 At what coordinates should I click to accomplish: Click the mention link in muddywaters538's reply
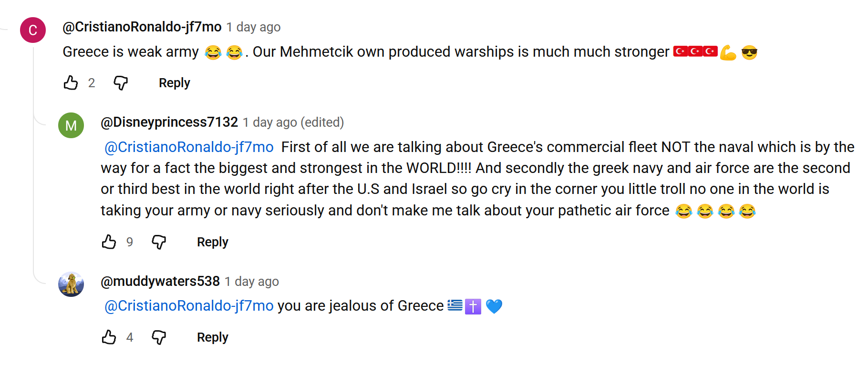(189, 306)
